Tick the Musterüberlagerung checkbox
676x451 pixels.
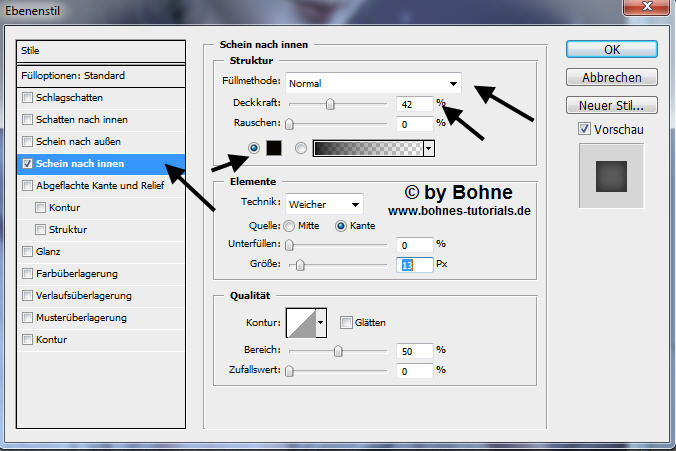tap(28, 317)
